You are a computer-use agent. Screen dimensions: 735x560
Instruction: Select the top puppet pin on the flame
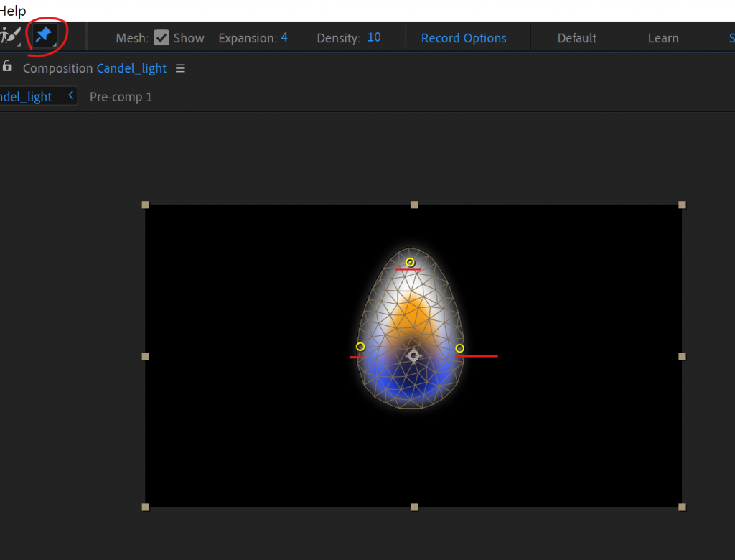click(410, 262)
